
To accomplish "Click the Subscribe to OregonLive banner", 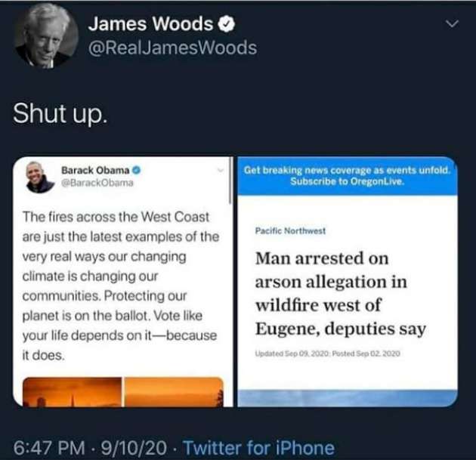I will (x=348, y=176).
